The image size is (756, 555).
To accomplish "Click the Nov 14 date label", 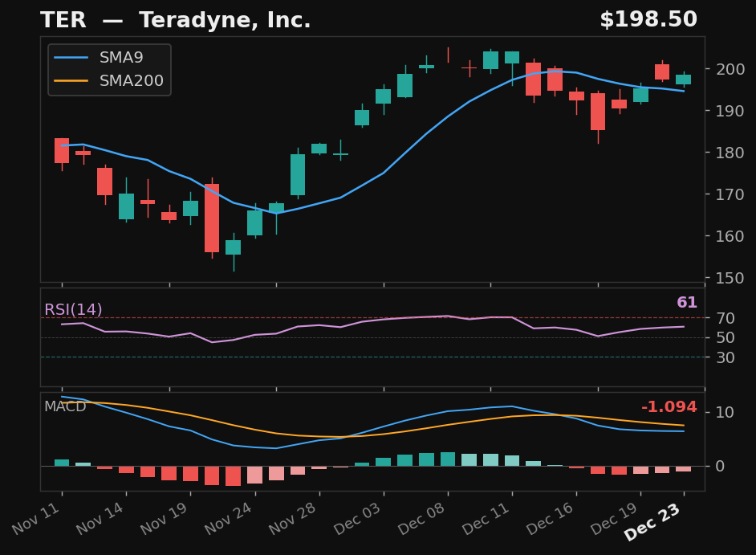I will [101, 518].
